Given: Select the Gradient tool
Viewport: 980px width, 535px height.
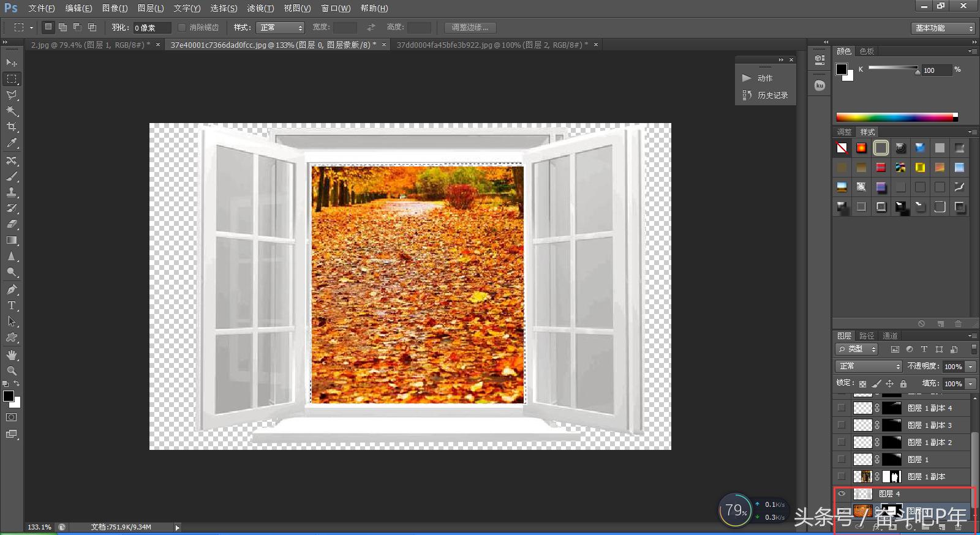Looking at the screenshot, I should click(12, 241).
